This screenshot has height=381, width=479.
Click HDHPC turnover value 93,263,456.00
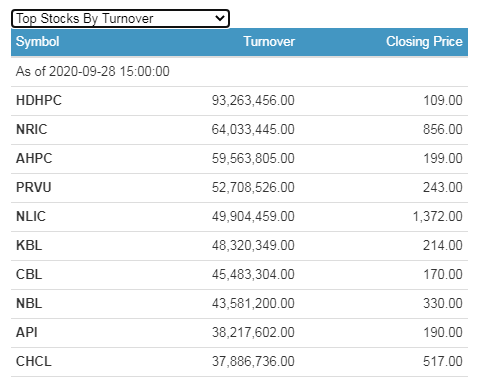253,100
